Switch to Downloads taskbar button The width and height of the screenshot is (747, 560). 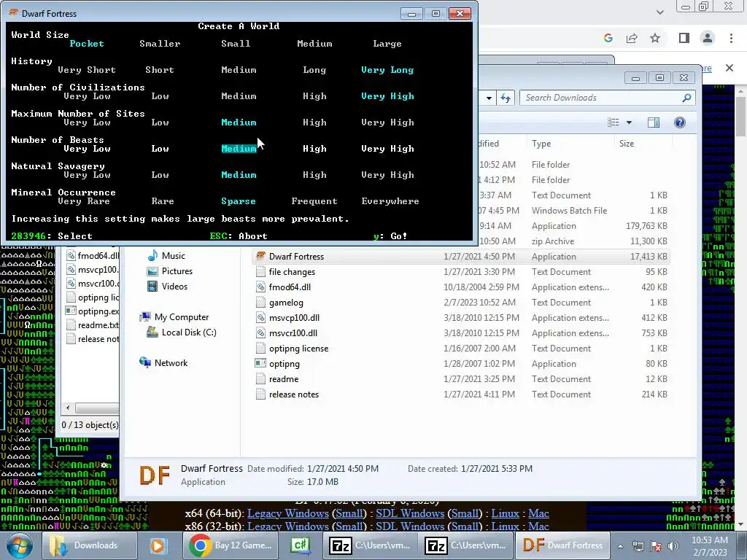point(88,545)
